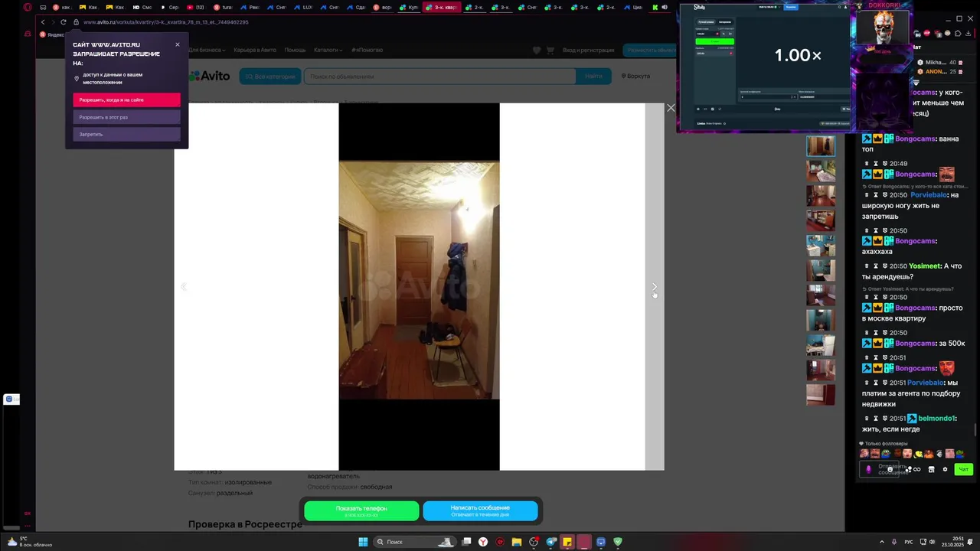The width and height of the screenshot is (980, 551).
Task: Click 'Показать телефон' green button
Action: click(x=361, y=510)
